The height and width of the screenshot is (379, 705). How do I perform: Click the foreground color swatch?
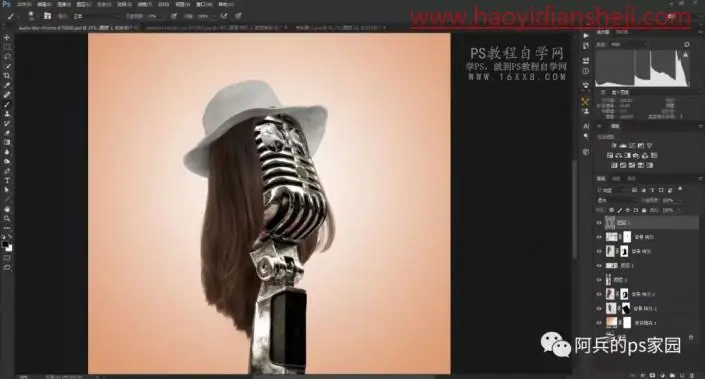5,244
